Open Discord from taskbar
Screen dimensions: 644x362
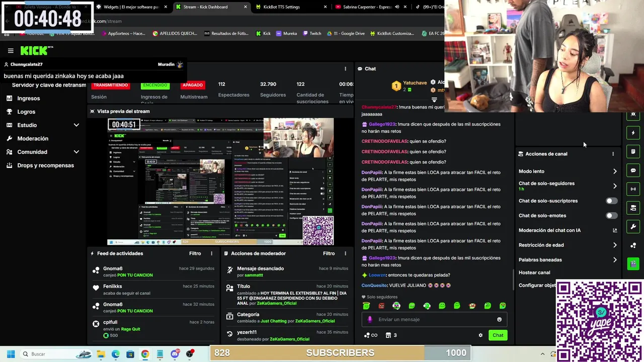click(x=175, y=354)
